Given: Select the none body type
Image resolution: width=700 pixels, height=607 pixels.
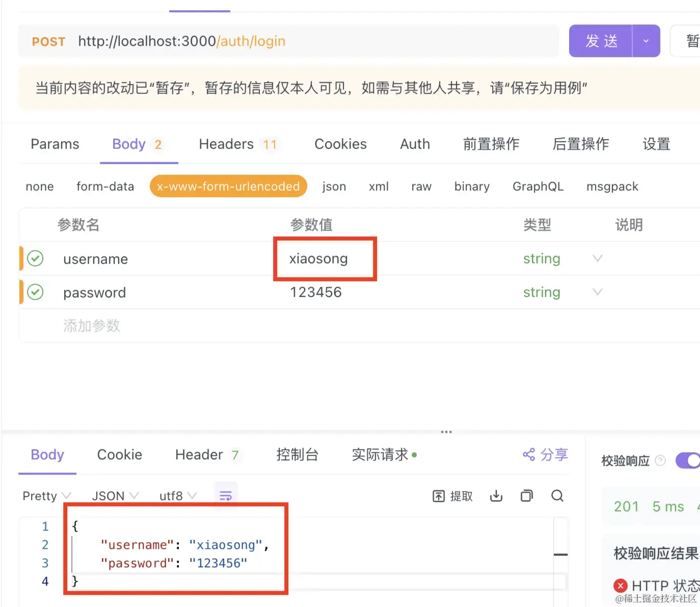Looking at the screenshot, I should click(40, 186).
